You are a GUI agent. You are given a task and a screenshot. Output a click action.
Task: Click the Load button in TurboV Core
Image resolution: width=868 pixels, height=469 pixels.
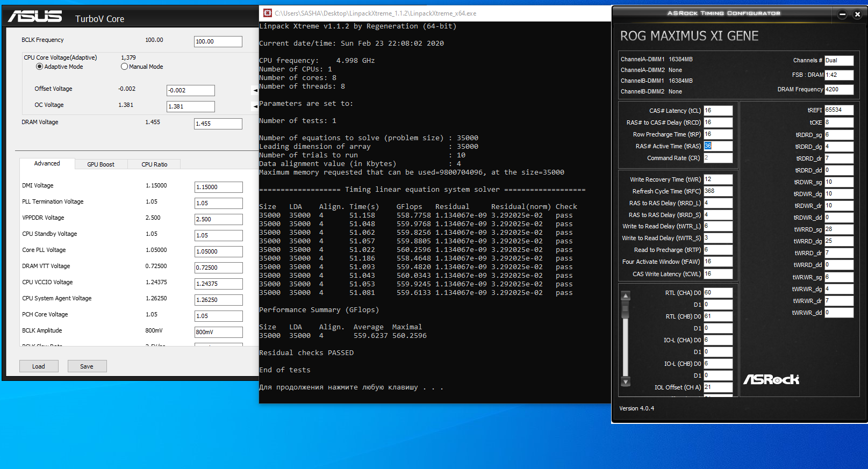pyautogui.click(x=39, y=366)
